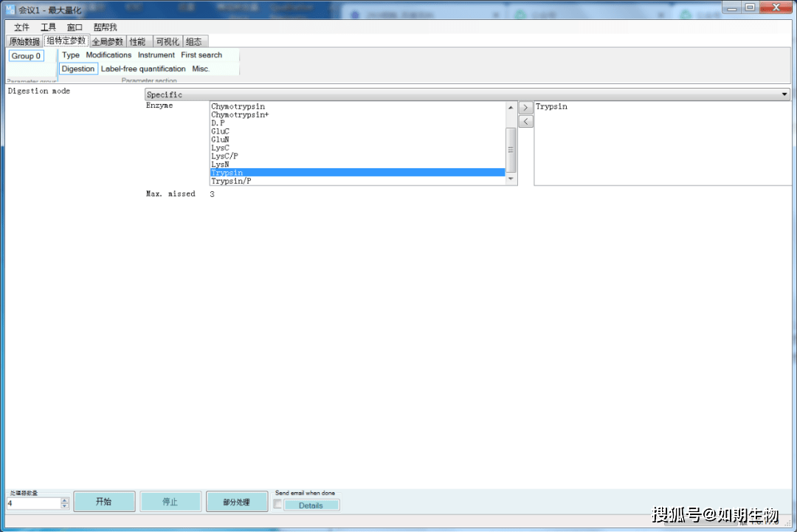797x532 pixels.
Task: Select GluC in the enzyme list
Action: (357, 131)
